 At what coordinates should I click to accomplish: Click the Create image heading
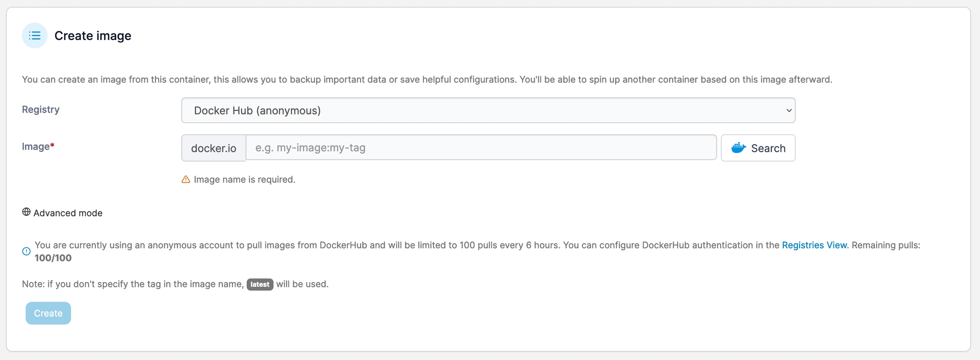pos(93,36)
